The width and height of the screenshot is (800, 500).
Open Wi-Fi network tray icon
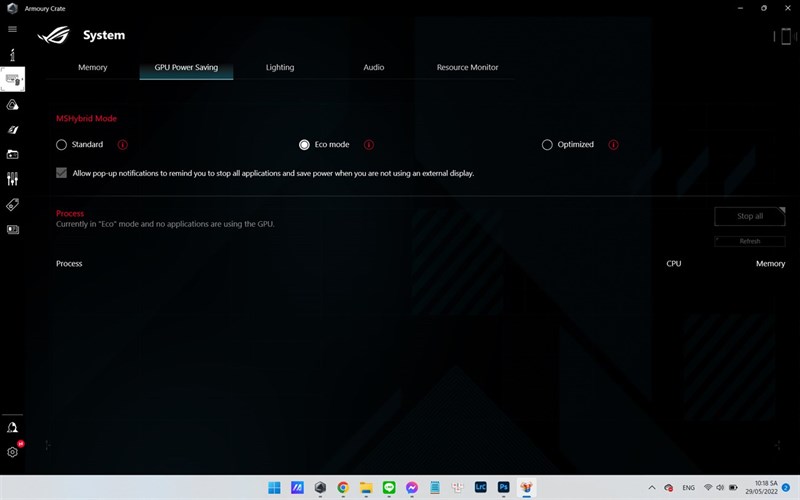(x=708, y=488)
